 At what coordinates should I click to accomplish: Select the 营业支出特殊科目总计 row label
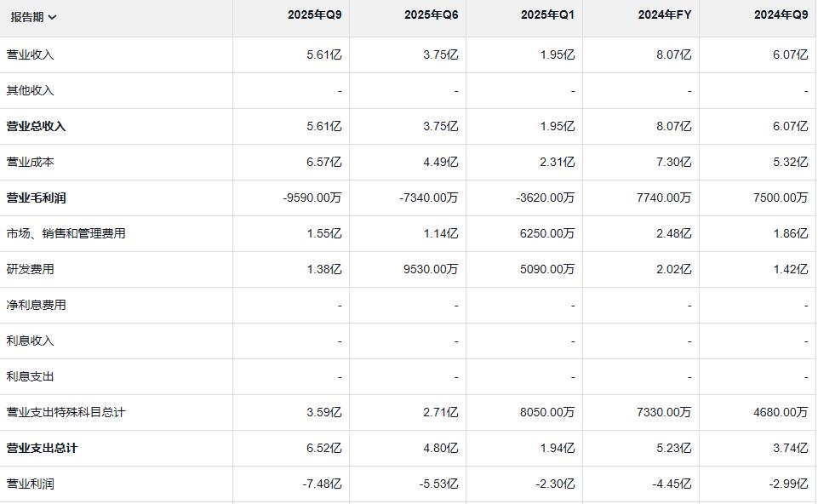click(66, 412)
